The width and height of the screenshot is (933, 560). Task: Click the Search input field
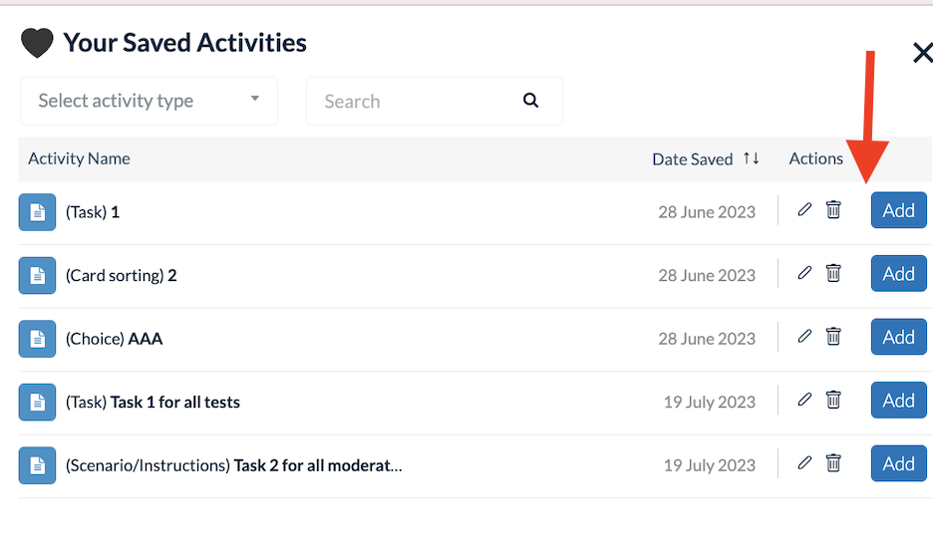[414, 102]
